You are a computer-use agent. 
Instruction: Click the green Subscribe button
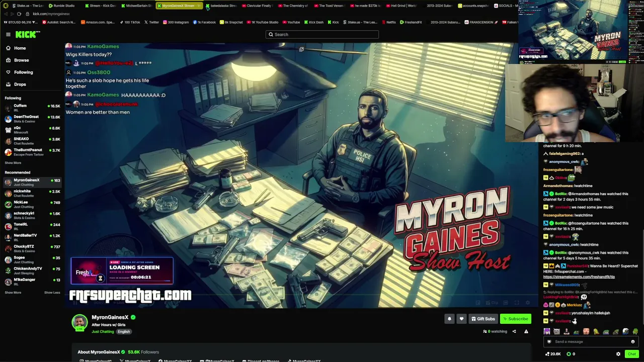(x=516, y=319)
